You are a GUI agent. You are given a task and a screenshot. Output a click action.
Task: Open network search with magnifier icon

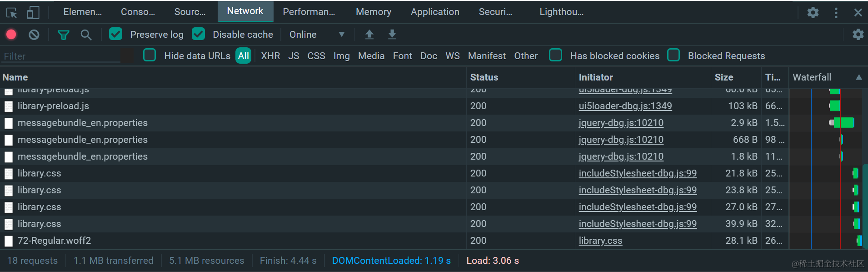(86, 35)
